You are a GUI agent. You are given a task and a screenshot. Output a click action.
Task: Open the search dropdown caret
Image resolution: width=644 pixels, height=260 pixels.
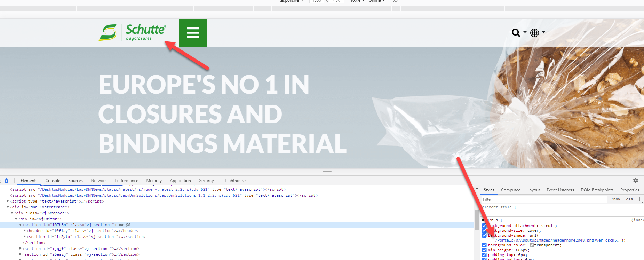525,32
